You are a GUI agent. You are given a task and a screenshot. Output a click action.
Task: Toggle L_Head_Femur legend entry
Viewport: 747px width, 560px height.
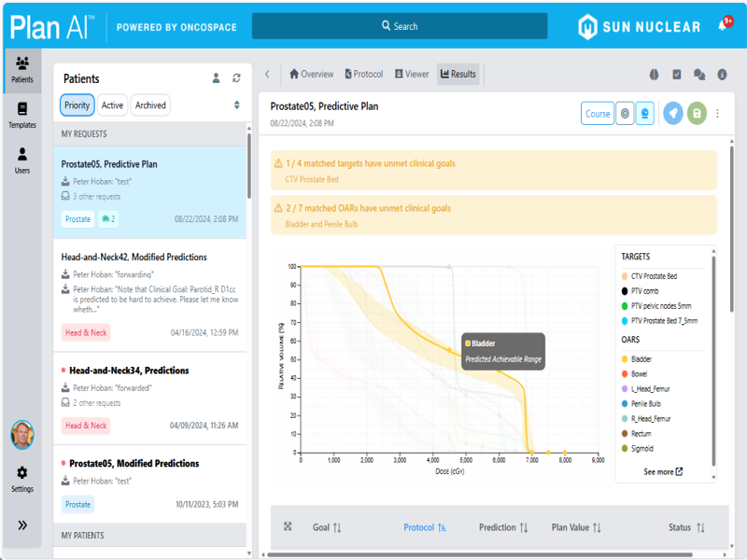pyautogui.click(x=645, y=389)
